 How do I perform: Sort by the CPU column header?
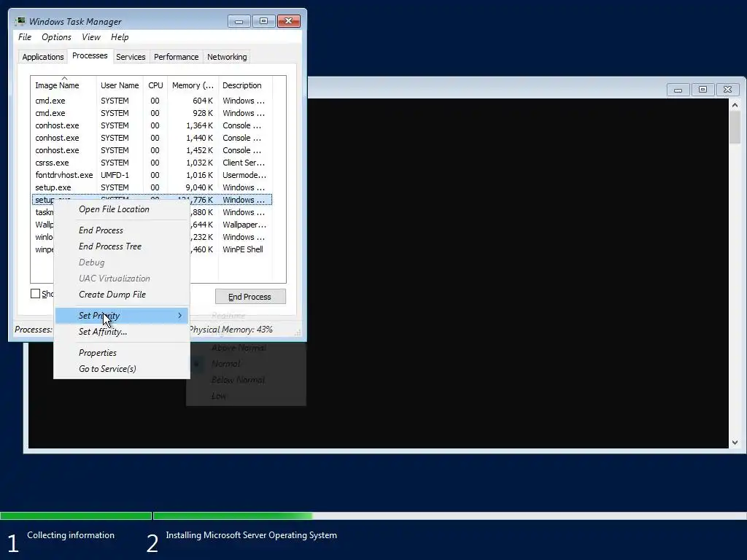(155, 85)
